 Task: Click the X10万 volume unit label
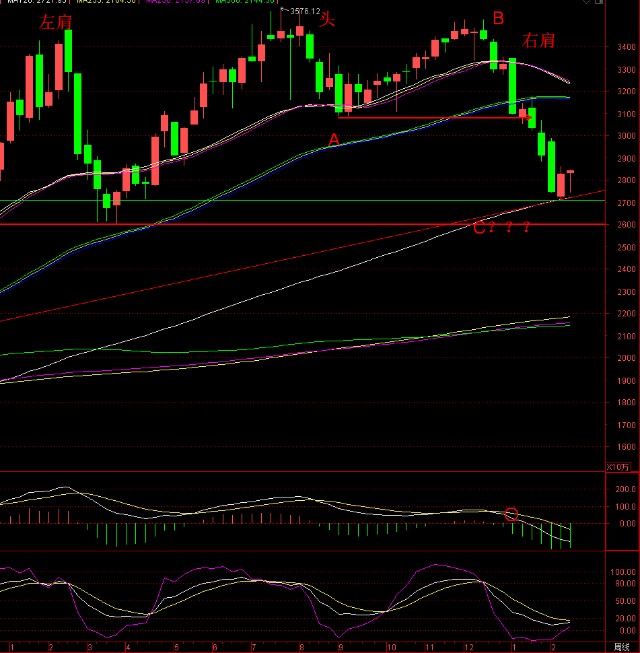tap(618, 467)
